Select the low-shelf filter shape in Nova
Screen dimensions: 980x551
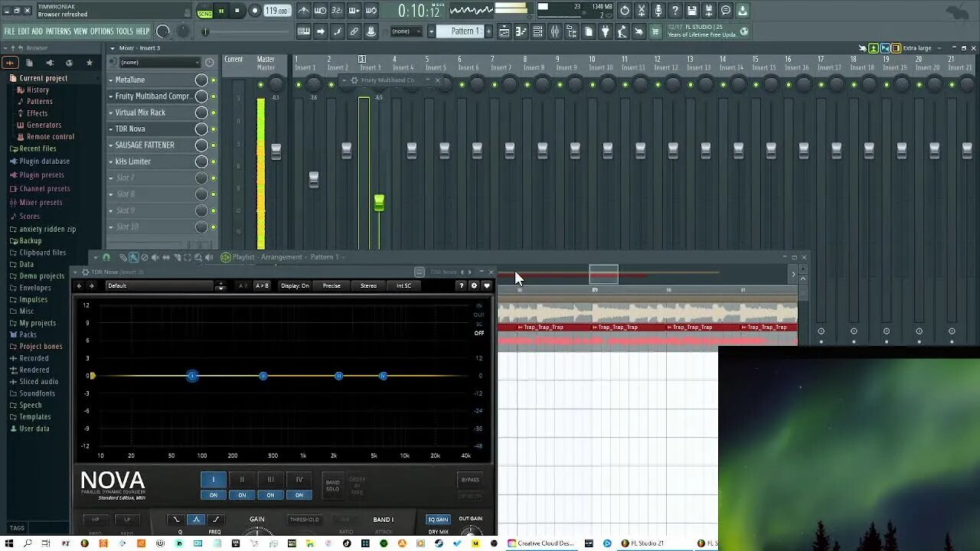[177, 520]
